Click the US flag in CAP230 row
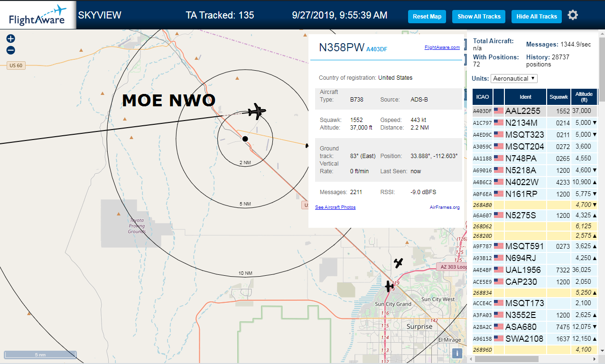 [x=498, y=282]
